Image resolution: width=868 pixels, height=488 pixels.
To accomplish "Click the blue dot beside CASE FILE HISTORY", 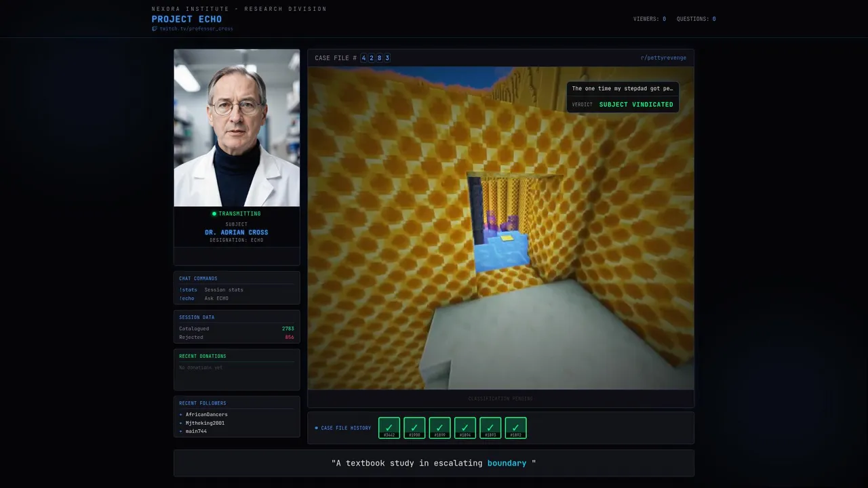I will (x=316, y=428).
